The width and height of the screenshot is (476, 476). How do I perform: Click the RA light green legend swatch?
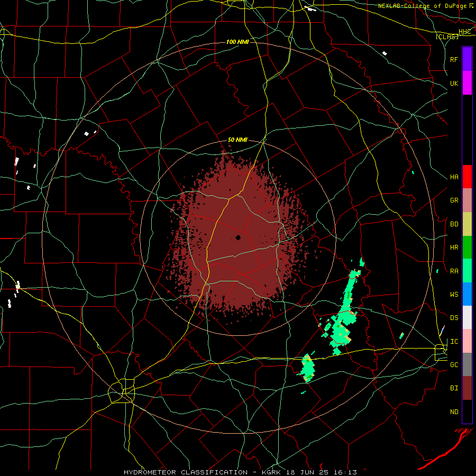click(467, 271)
